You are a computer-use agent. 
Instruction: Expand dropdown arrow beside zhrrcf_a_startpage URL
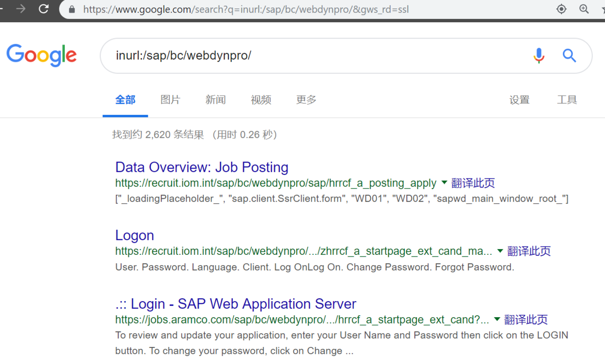click(500, 251)
